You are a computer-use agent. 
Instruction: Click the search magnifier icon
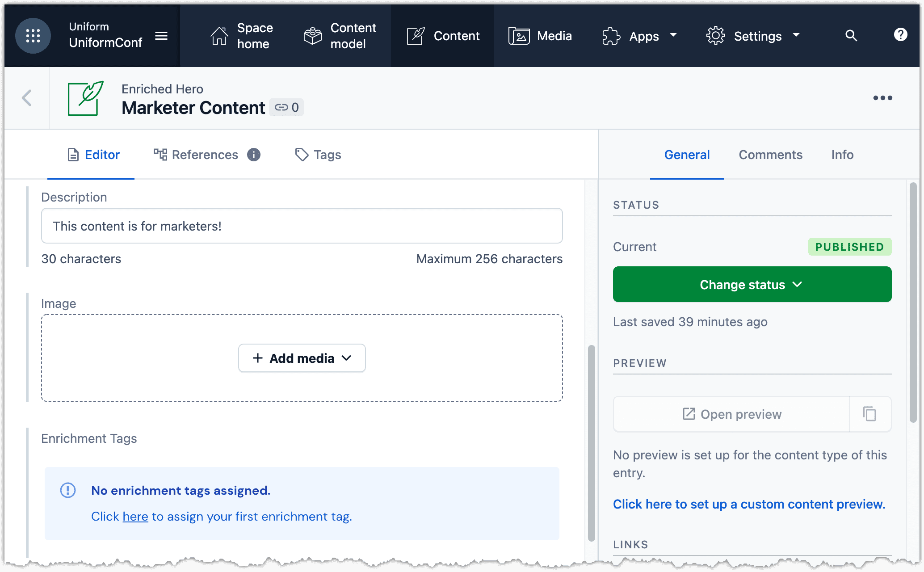pos(851,36)
